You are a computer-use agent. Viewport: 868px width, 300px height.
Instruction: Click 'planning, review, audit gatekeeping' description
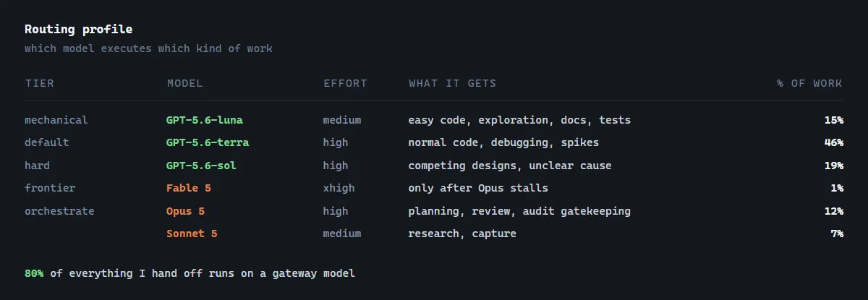pos(519,211)
